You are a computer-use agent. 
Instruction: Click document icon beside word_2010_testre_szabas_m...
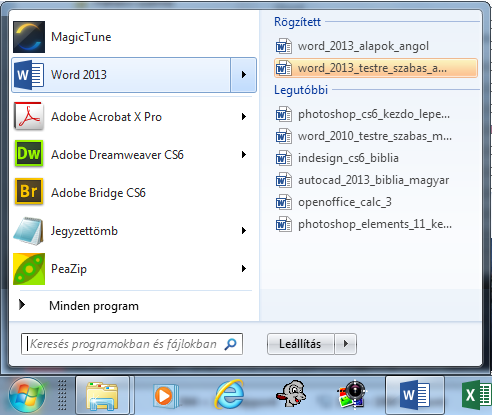click(283, 136)
